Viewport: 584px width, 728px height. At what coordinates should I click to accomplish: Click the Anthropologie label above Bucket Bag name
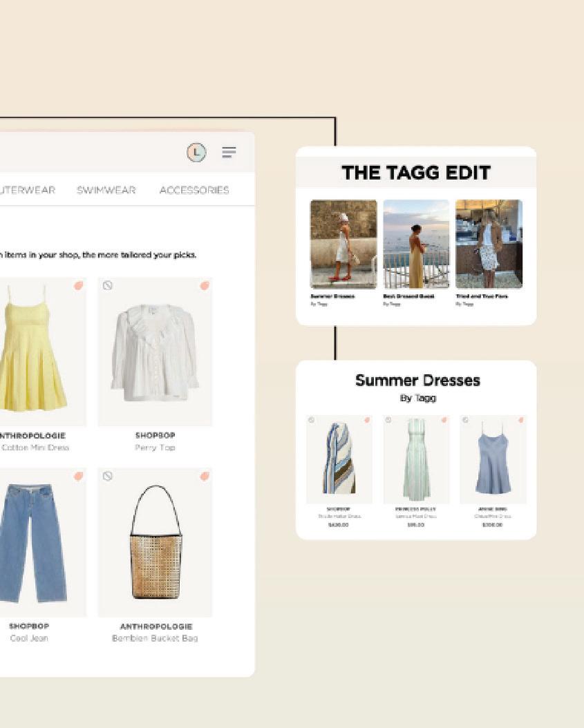[156, 626]
